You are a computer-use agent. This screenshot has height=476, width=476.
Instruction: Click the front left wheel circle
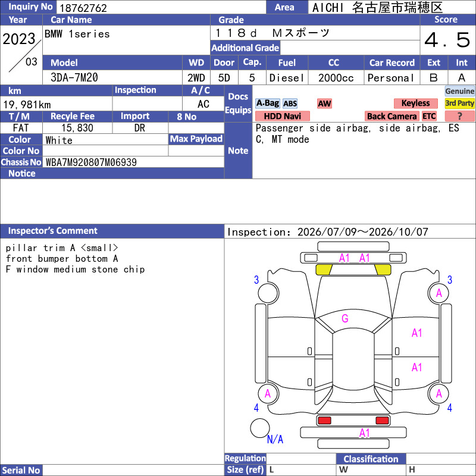pyautogui.click(x=268, y=293)
